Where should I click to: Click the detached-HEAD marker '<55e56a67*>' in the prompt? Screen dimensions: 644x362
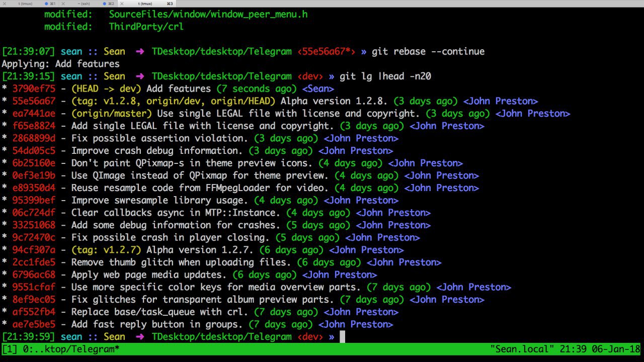pyautogui.click(x=327, y=51)
